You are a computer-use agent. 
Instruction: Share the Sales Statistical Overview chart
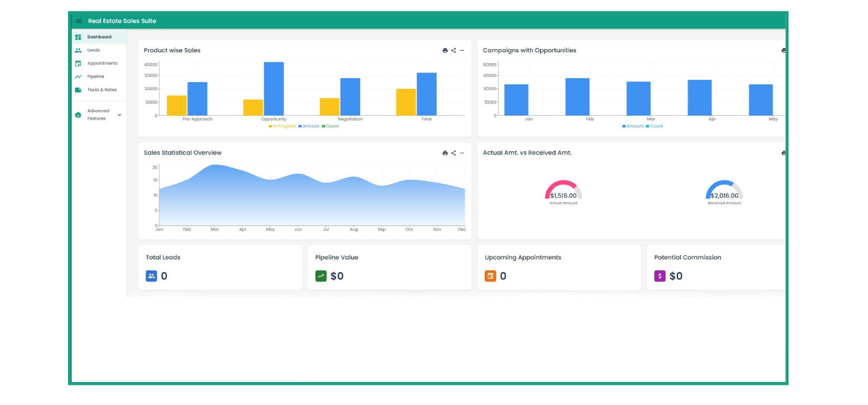454,153
